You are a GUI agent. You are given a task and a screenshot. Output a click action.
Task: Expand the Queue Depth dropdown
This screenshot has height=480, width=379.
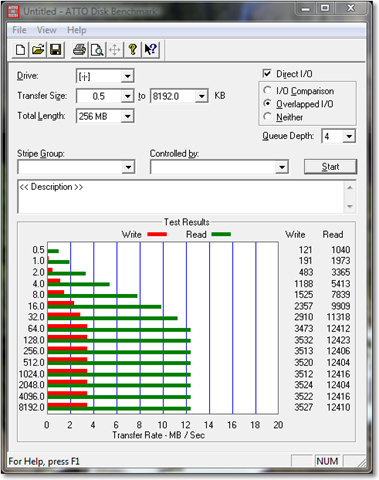(349, 136)
